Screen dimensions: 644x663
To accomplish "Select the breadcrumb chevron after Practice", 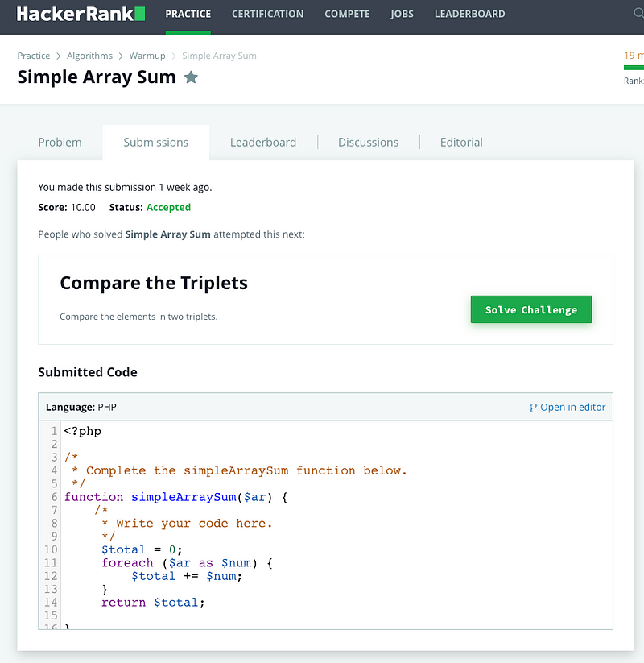I will [58, 56].
